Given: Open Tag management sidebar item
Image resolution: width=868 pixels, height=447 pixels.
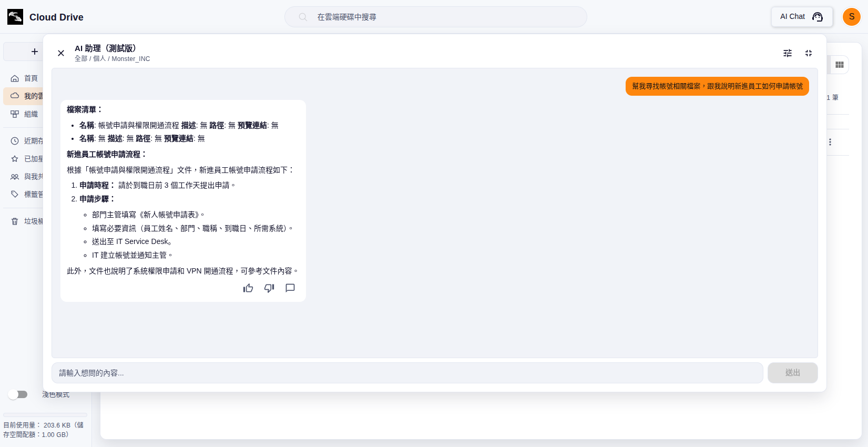Looking at the screenshot, I should (24, 195).
